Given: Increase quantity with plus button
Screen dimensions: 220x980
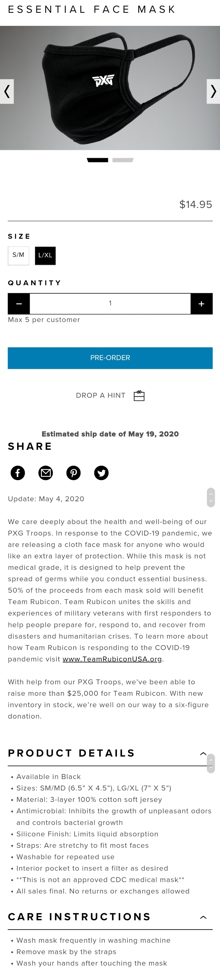Looking at the screenshot, I should coord(202,304).
